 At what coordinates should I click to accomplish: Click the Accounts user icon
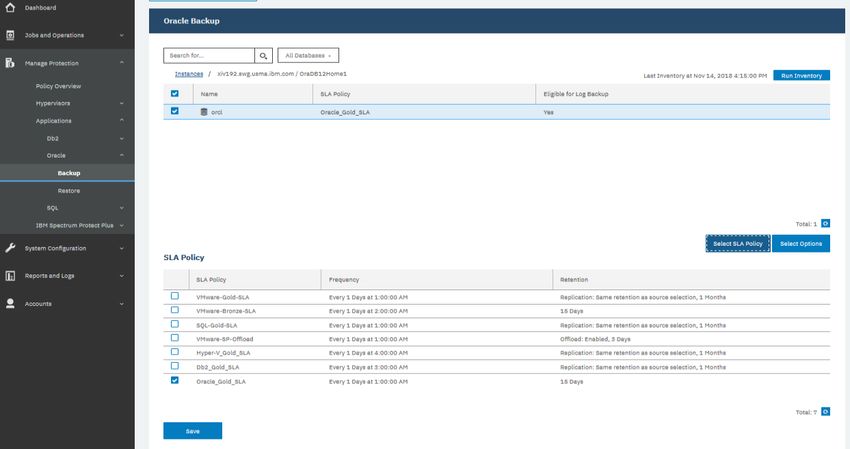10,303
